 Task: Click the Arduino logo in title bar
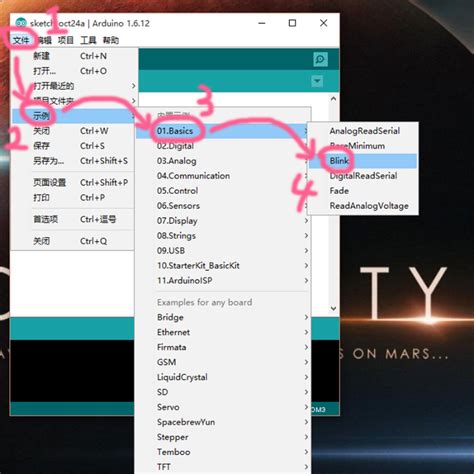click(21, 23)
